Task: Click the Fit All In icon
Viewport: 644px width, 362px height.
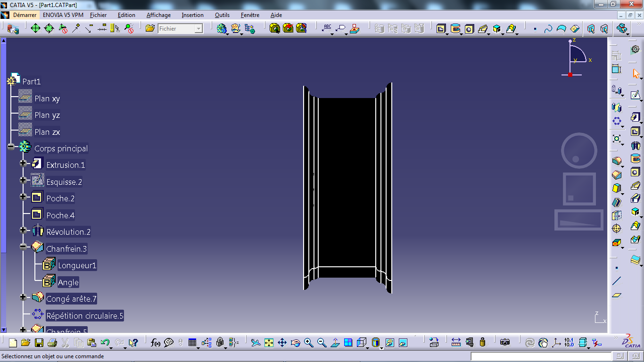Action: pyautogui.click(x=269, y=343)
